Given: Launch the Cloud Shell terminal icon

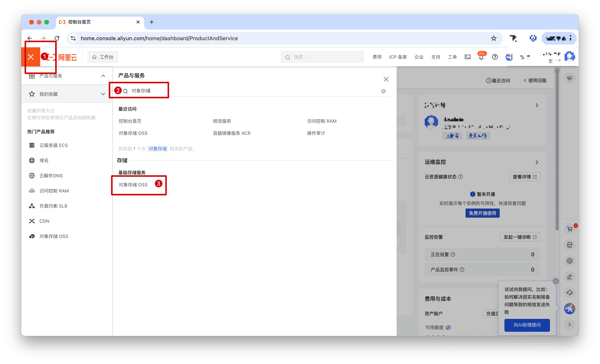Looking at the screenshot, I should 467,57.
